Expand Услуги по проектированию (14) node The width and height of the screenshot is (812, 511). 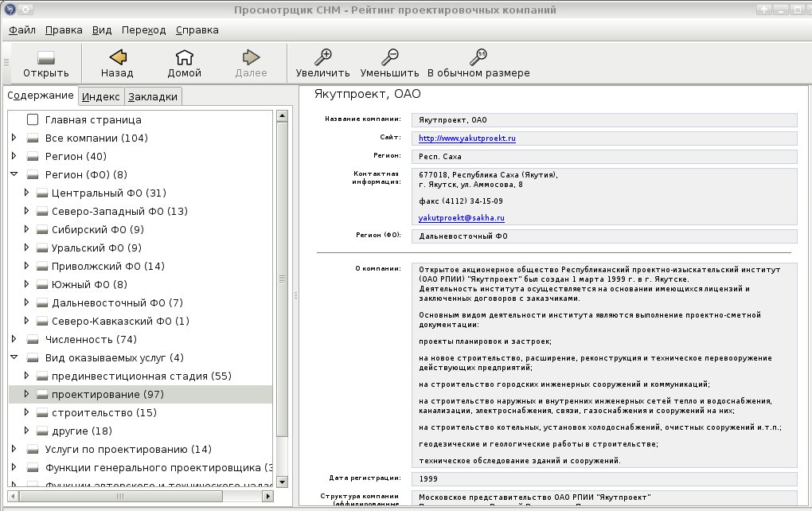point(14,449)
